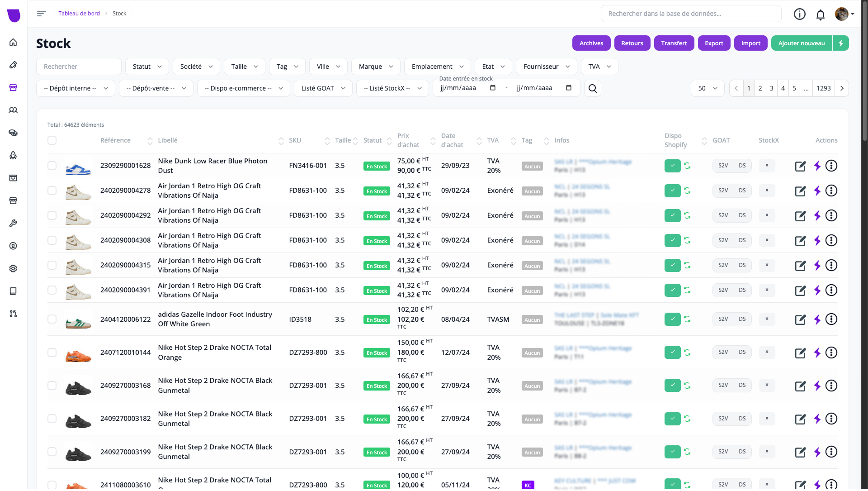Collapse the sidebar menu with hamburger icon

click(41, 14)
